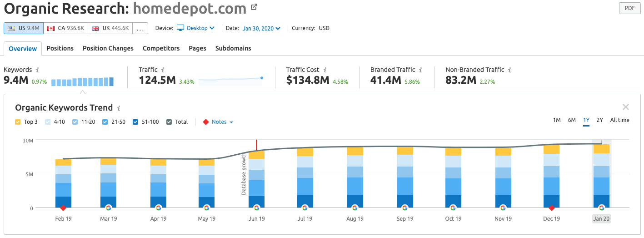This screenshot has height=238, width=644.
Task: Set chart range to All time
Action: 620,120
